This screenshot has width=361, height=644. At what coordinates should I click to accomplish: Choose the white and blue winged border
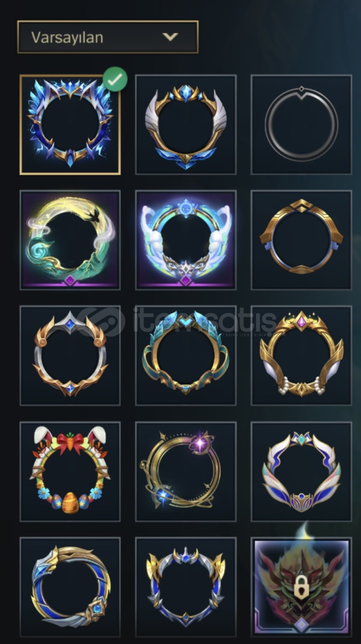coord(301,472)
